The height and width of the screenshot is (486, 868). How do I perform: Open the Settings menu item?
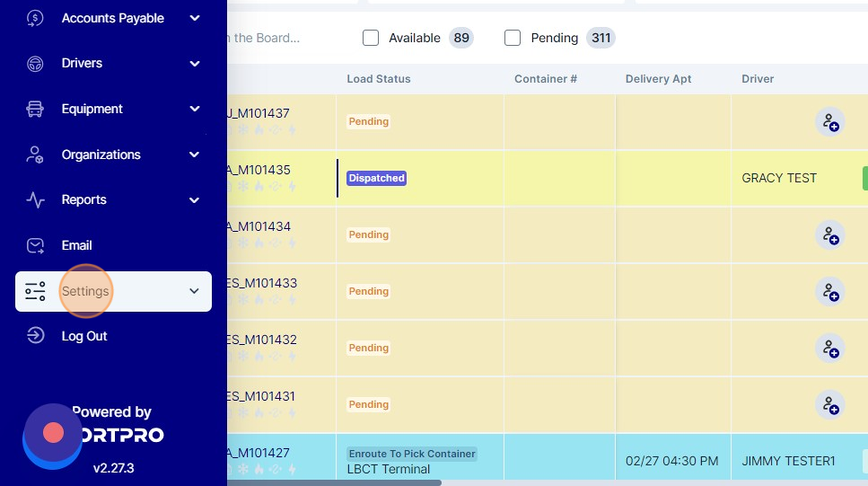(113, 291)
